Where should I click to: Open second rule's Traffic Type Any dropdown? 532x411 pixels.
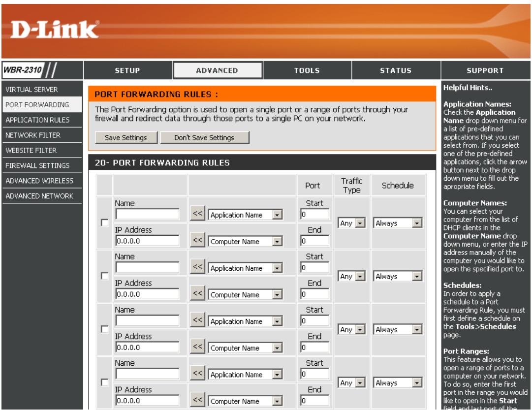pos(351,276)
